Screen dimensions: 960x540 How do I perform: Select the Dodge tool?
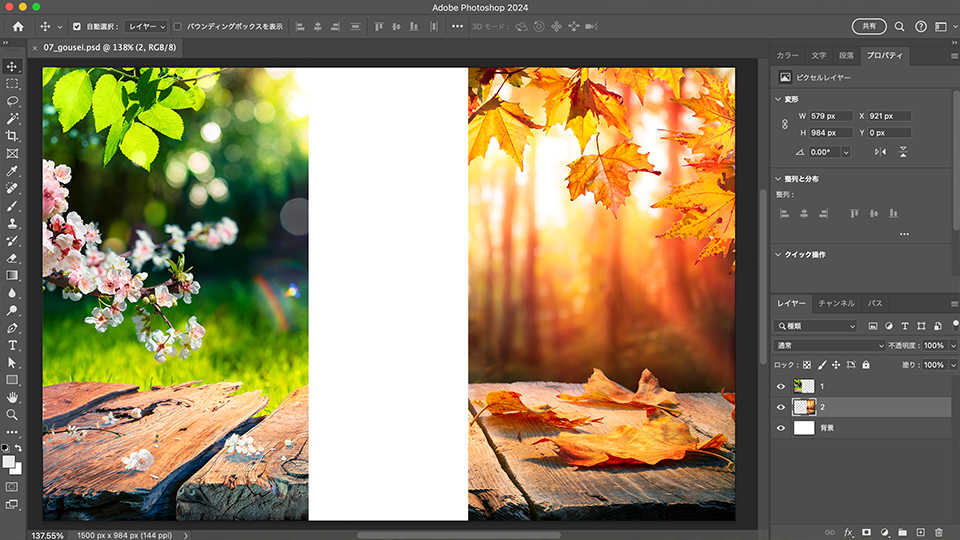coord(12,310)
